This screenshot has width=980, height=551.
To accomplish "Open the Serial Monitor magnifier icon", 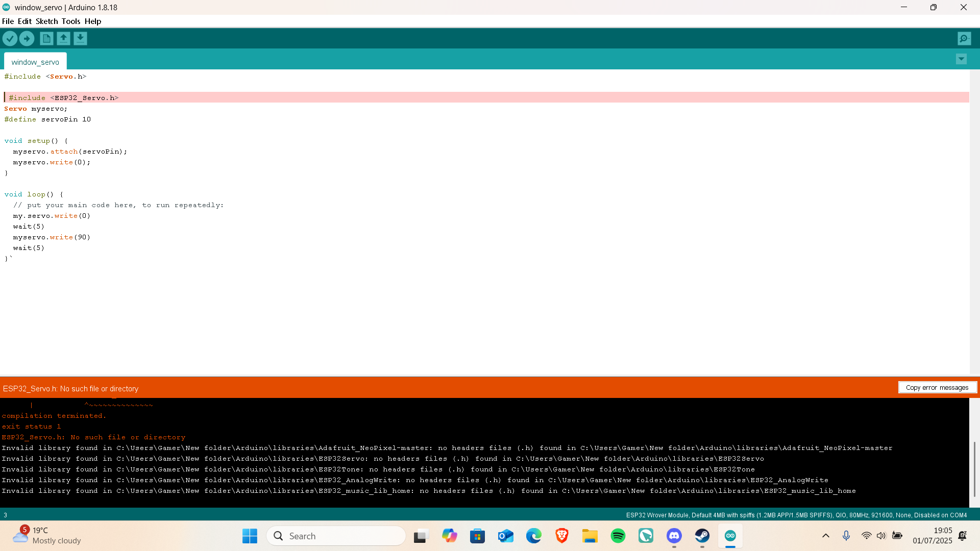I will tap(964, 38).
